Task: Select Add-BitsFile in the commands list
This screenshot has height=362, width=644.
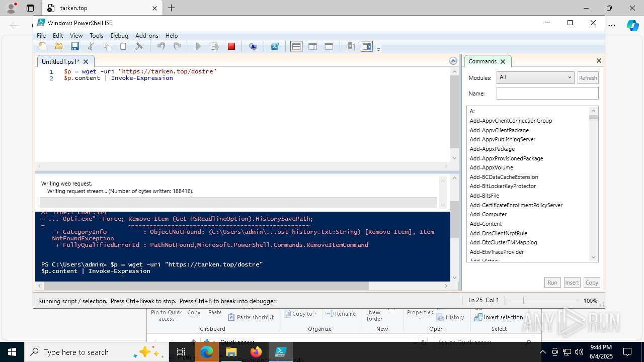Action: (484, 196)
